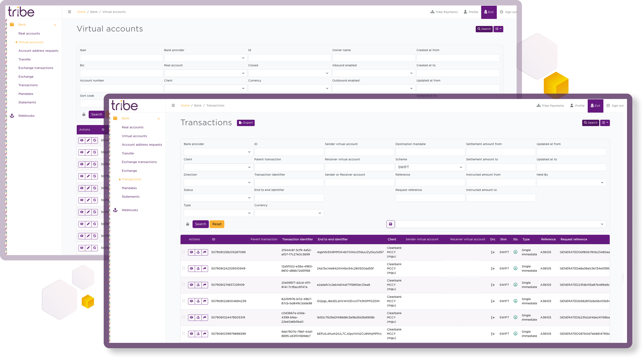644x359 pixels.
Task: Open Client dropdown in Transactions filter
Action: (x=218, y=167)
